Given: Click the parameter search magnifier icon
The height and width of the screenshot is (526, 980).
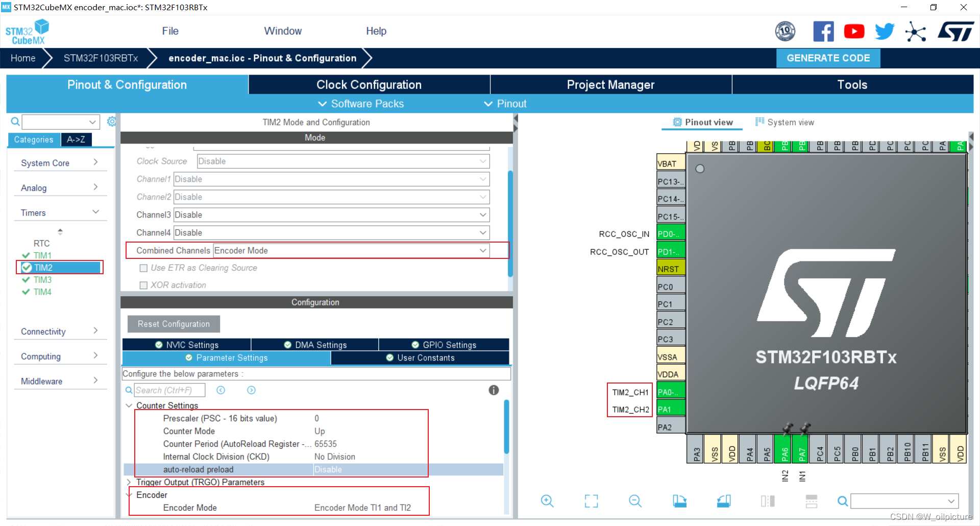Looking at the screenshot, I should pyautogui.click(x=129, y=390).
